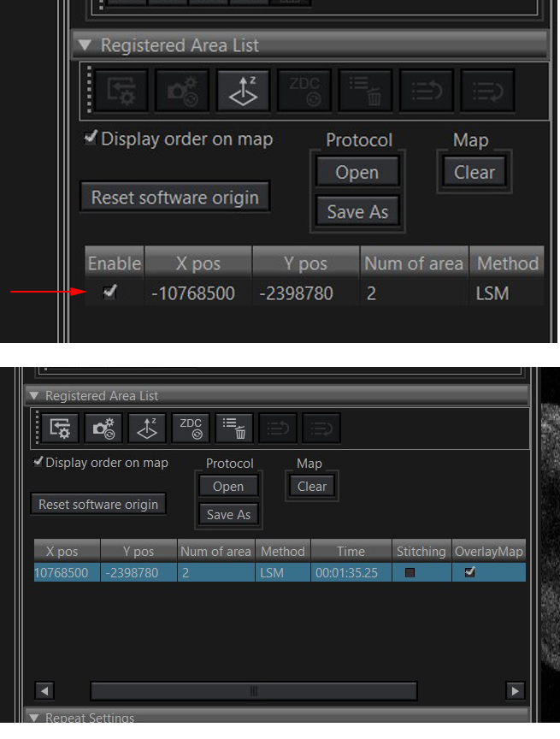Collapse the lower Registered Area List panel

[34, 395]
